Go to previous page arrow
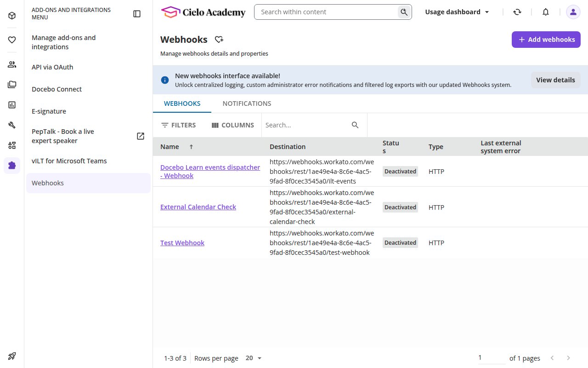The image size is (588, 368). 552,358
